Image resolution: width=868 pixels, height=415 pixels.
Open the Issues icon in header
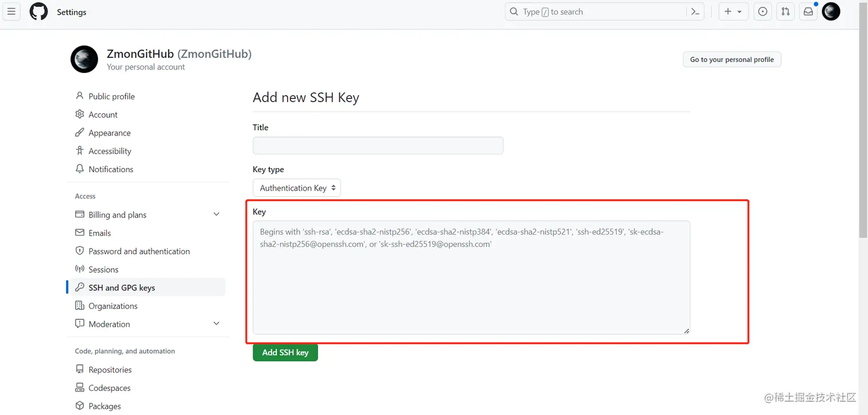point(762,11)
